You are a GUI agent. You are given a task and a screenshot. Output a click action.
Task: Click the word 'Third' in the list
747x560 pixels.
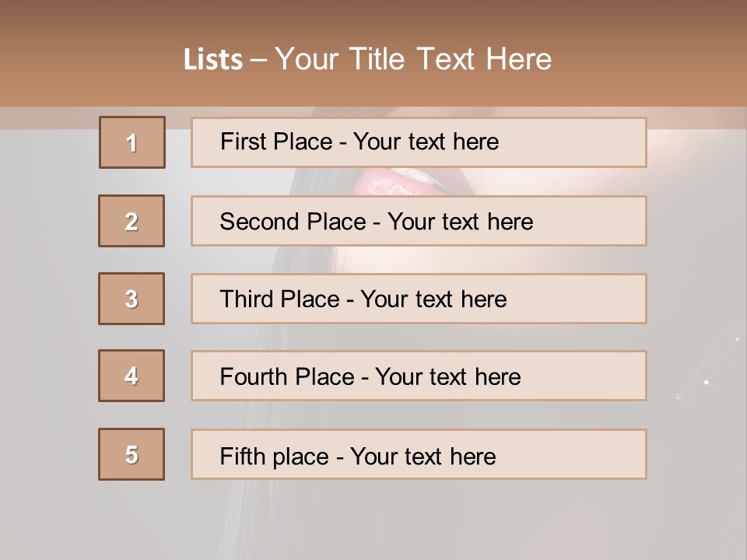click(x=248, y=299)
